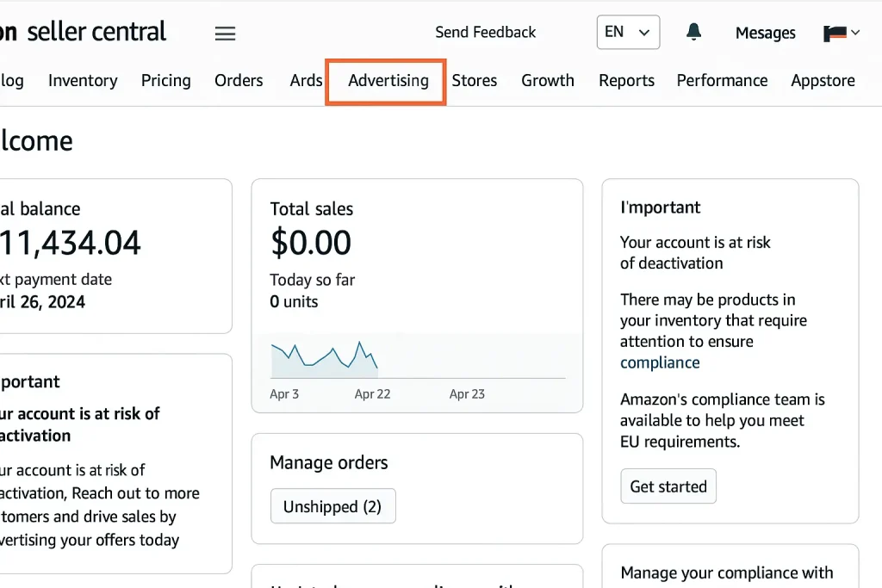Open the marketplace flag selector

[x=842, y=34]
